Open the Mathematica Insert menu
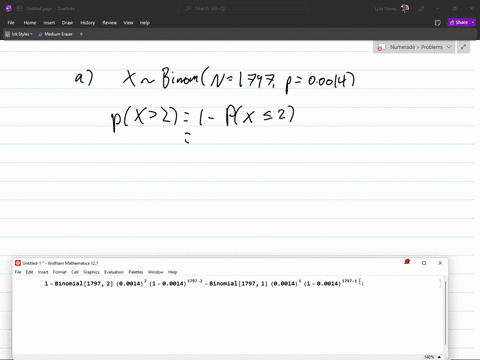This screenshot has width=480, height=360. pyautogui.click(x=43, y=272)
